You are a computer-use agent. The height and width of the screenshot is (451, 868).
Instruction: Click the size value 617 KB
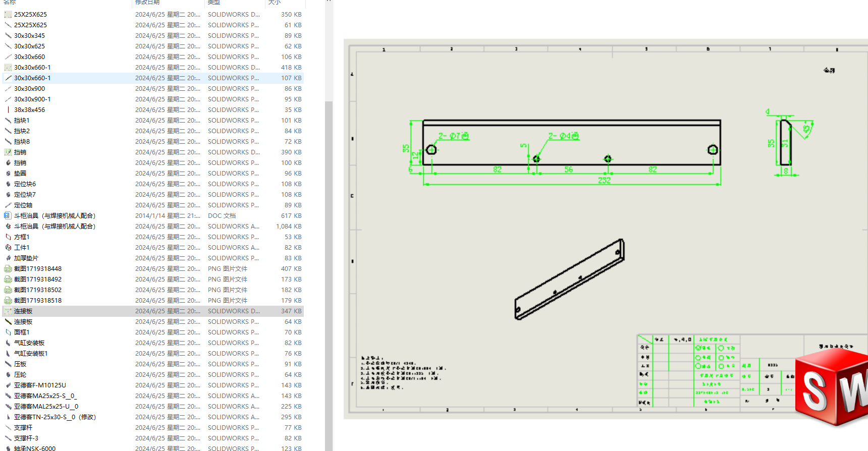click(291, 216)
